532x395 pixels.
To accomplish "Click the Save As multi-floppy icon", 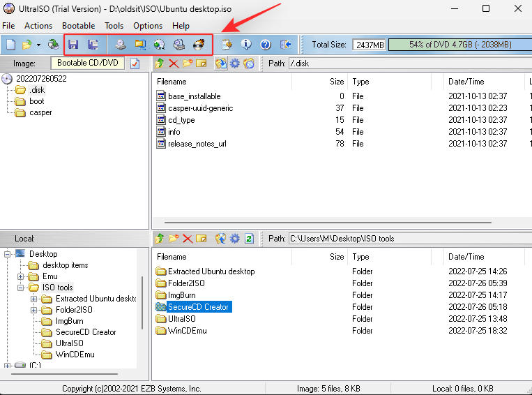I will pyautogui.click(x=93, y=45).
